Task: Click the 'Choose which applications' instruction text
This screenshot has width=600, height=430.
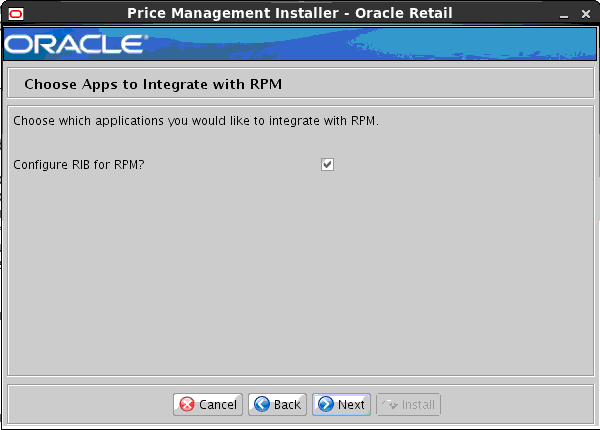Action: point(196,121)
